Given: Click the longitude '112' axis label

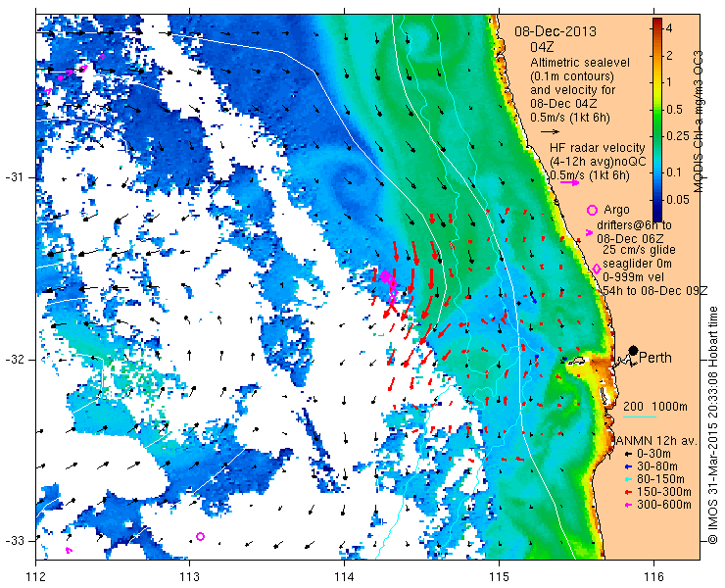Looking at the screenshot, I should tap(36, 577).
